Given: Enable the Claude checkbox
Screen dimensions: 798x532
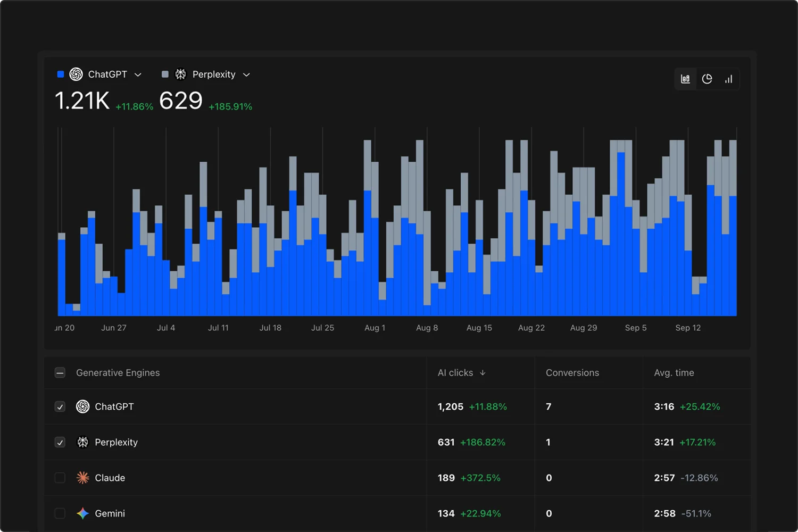Looking at the screenshot, I should [60, 478].
